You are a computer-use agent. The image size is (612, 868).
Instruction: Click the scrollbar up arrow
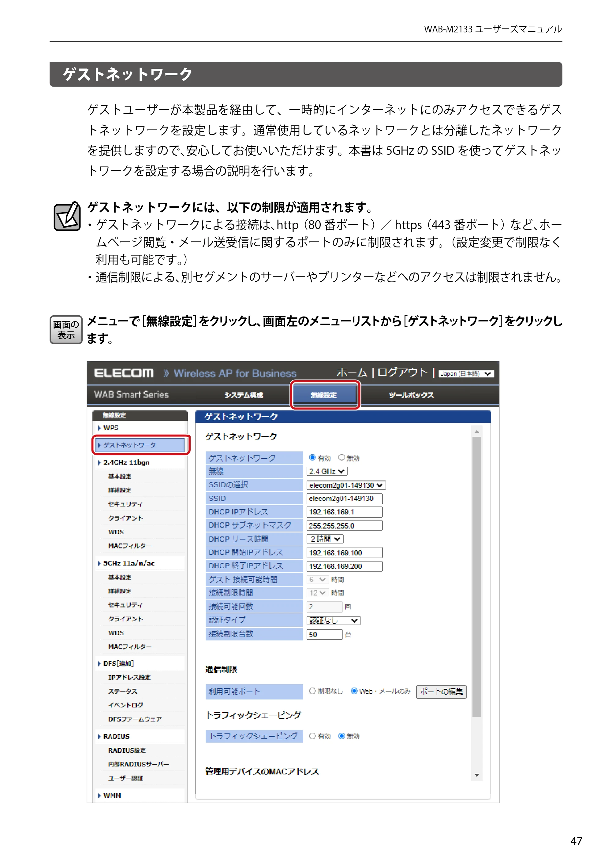pos(476,432)
